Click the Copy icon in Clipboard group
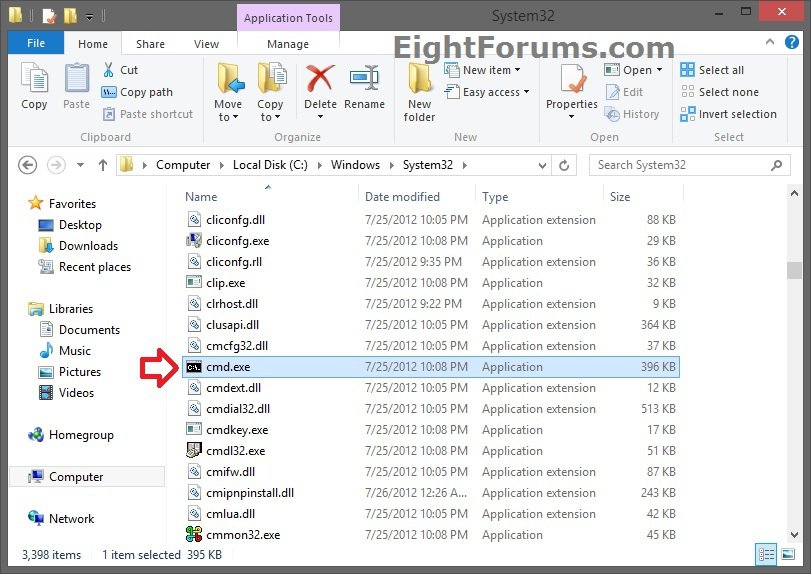 [x=34, y=88]
